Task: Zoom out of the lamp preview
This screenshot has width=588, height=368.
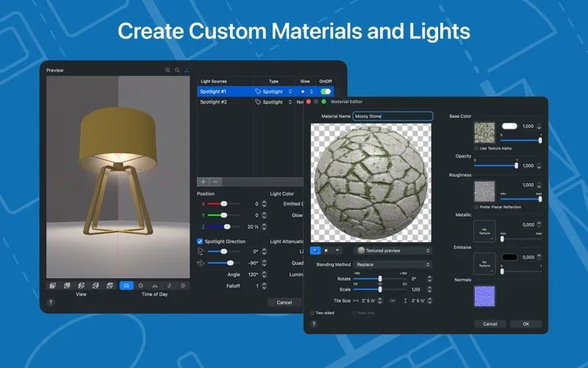Action: [x=177, y=70]
